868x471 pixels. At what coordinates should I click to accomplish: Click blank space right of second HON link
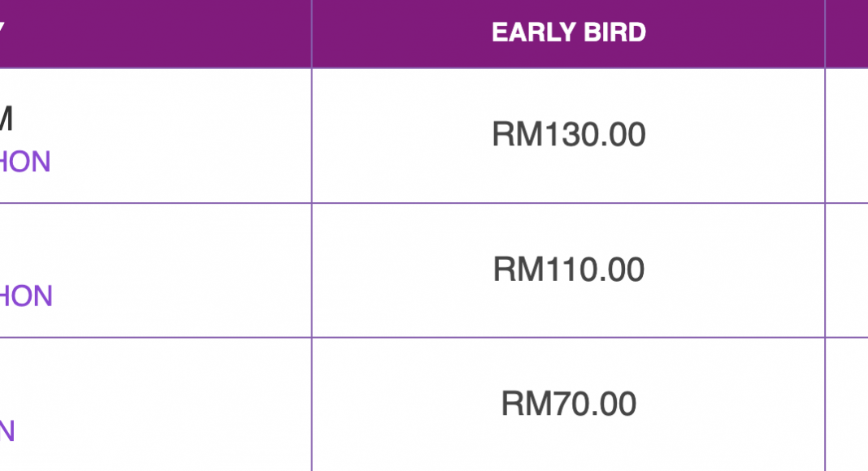click(181, 296)
